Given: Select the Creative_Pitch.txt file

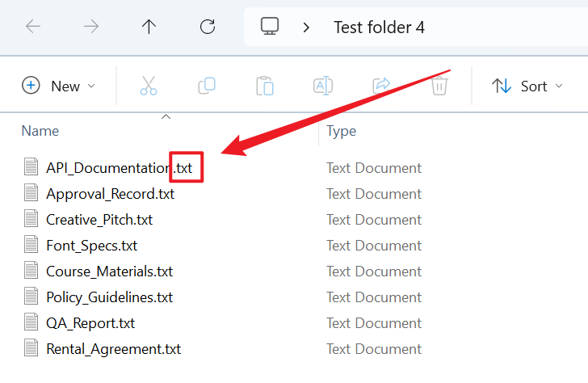Looking at the screenshot, I should 99,220.
